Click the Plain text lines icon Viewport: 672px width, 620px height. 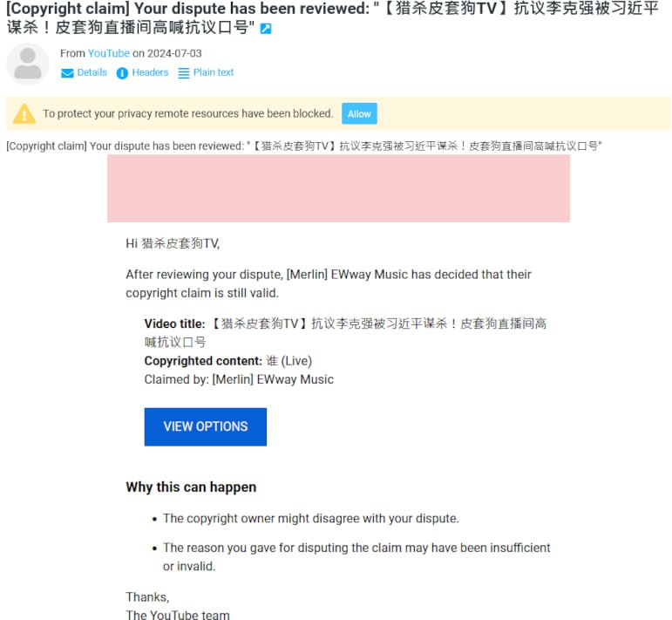184,73
